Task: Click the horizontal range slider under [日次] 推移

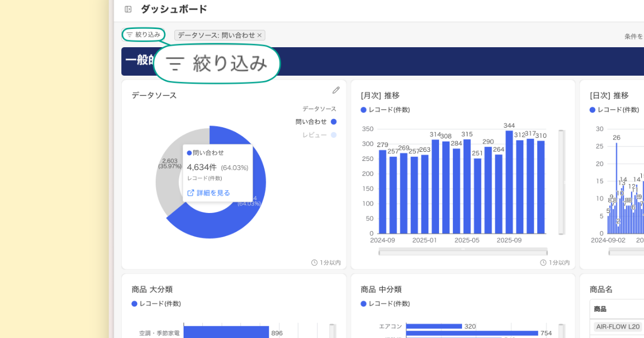Action: pos(626,252)
